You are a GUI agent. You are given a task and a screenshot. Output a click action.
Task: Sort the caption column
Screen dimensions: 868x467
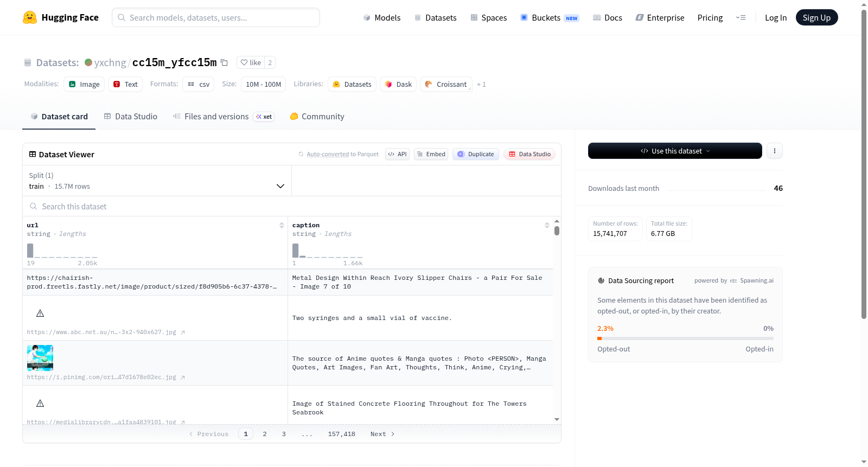point(547,225)
